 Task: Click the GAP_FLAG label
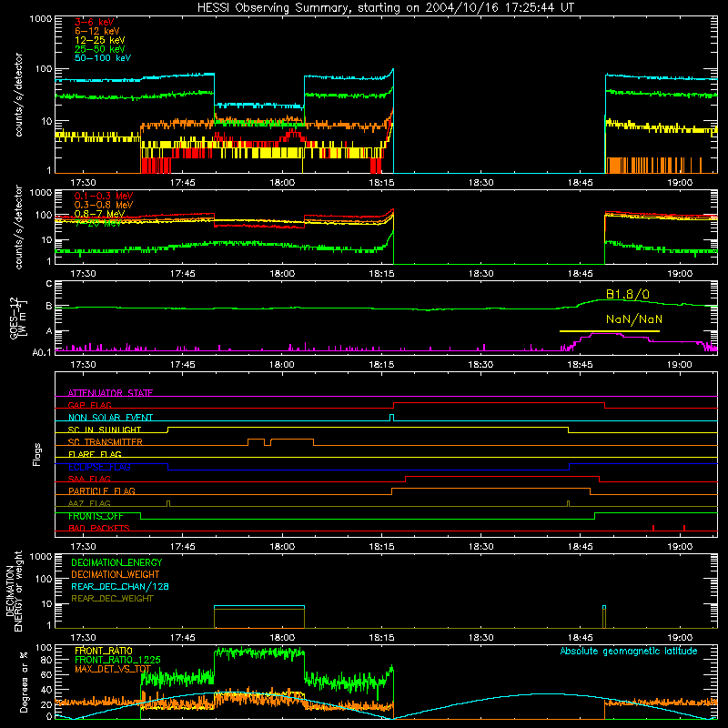89,405
